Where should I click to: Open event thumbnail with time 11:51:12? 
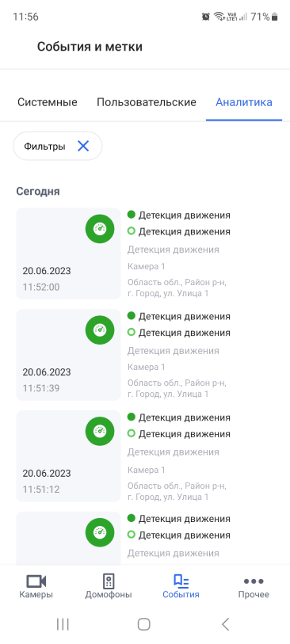68,456
